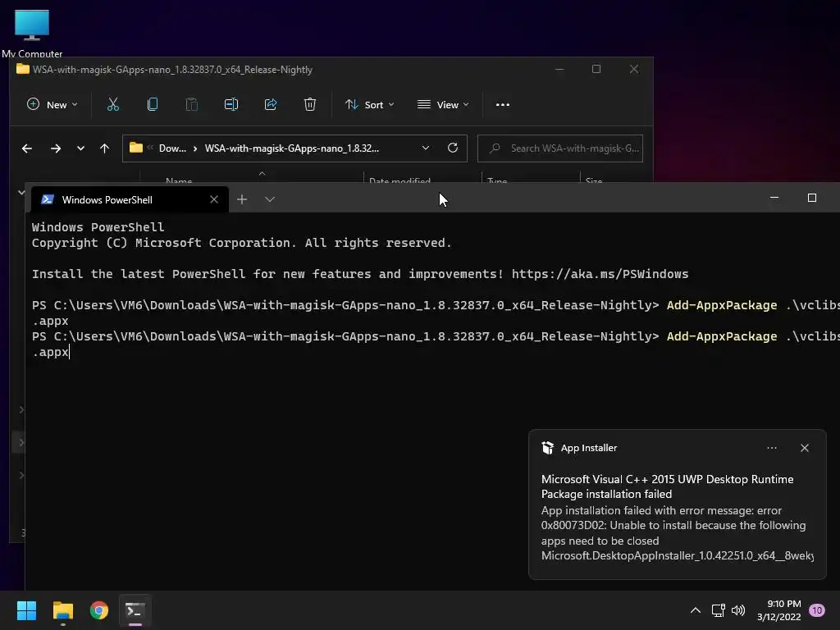Viewport: 840px width, 630px height.
Task: Click the Share icon in File Explorer toolbar
Action: [271, 104]
